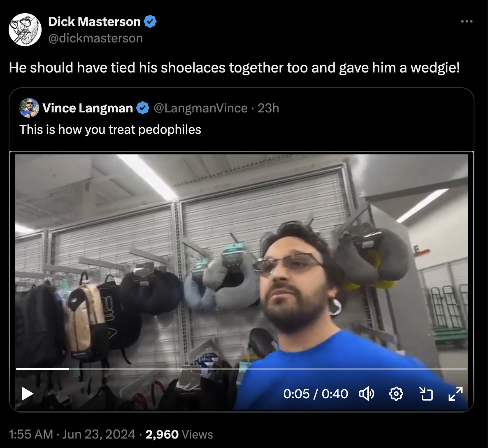
Task: Click the 1:55 AM · Jun 23, 2024 timestamp
Action: click(72, 434)
